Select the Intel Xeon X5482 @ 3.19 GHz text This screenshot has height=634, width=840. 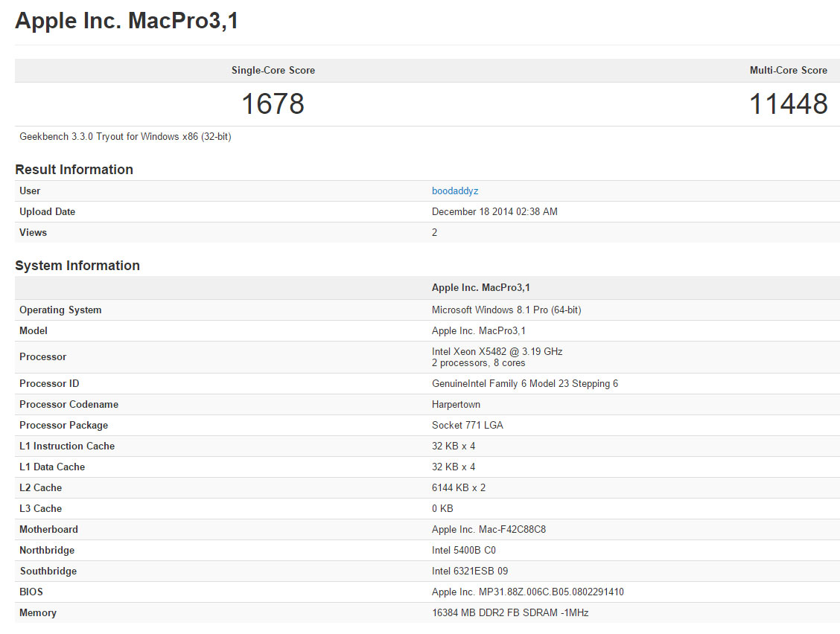pyautogui.click(x=497, y=351)
